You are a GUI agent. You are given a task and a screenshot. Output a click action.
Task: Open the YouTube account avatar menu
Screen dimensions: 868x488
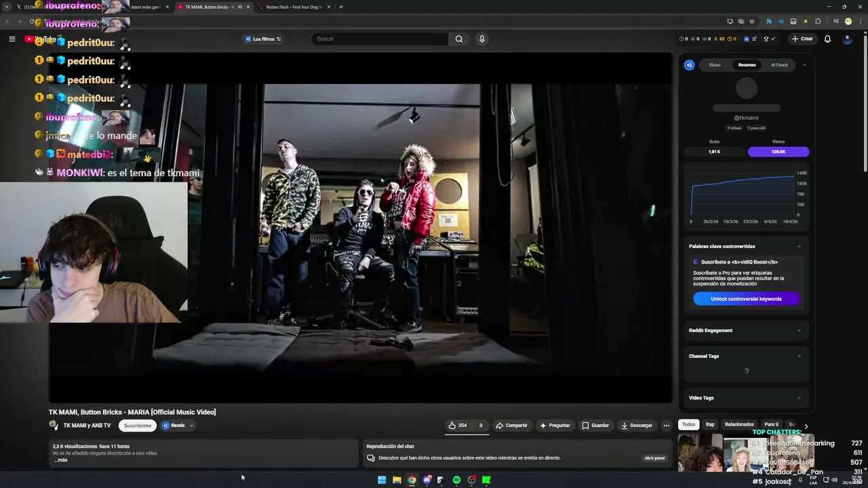coord(847,39)
